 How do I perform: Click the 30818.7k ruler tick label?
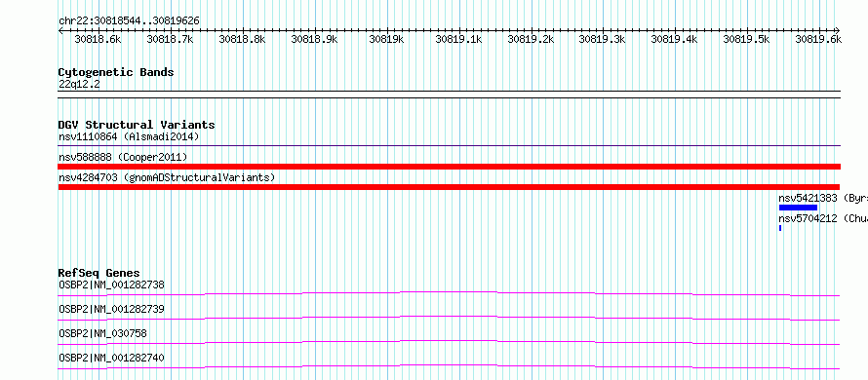coord(170,39)
